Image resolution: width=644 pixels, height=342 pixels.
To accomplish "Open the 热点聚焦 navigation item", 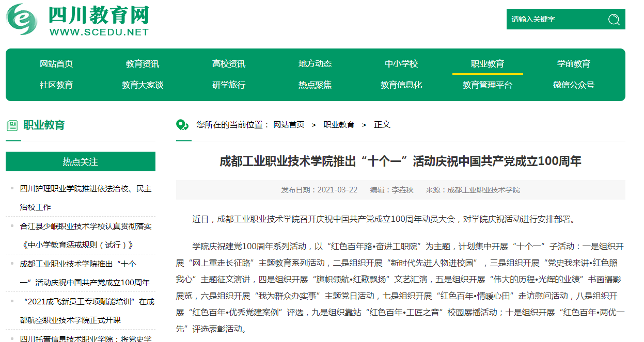I will pyautogui.click(x=315, y=85).
